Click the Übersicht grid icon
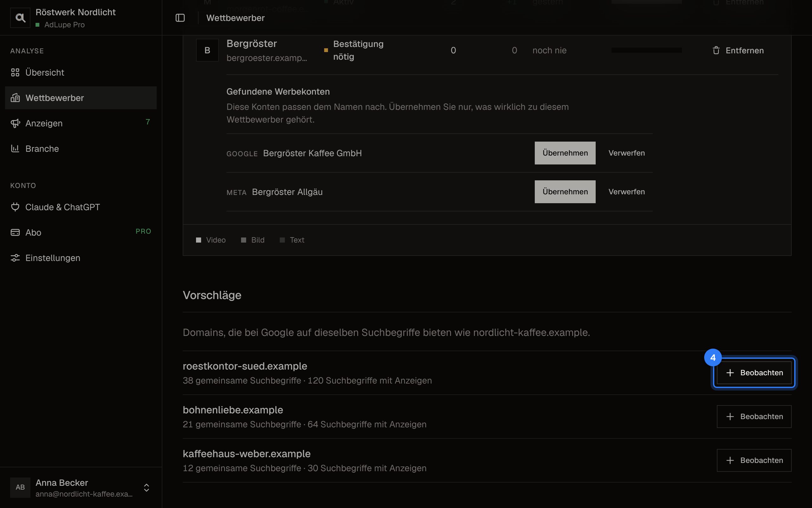Viewport: 812px width, 508px height. pyautogui.click(x=15, y=72)
